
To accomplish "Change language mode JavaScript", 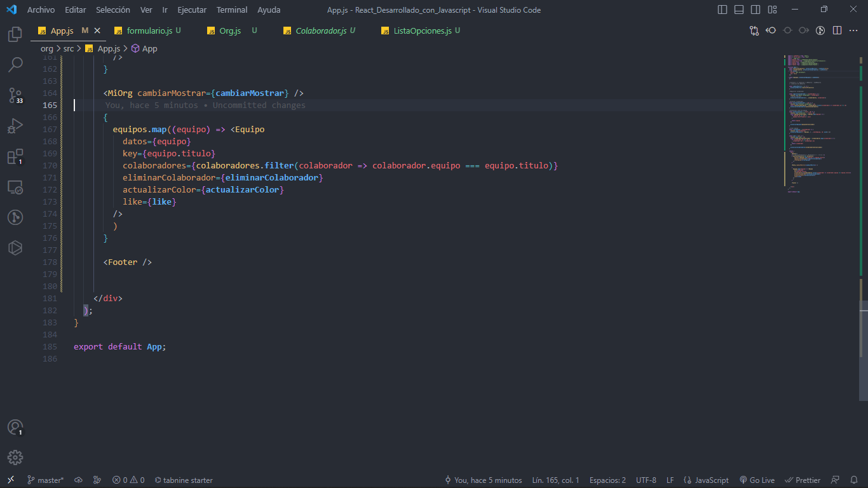I will click(706, 480).
